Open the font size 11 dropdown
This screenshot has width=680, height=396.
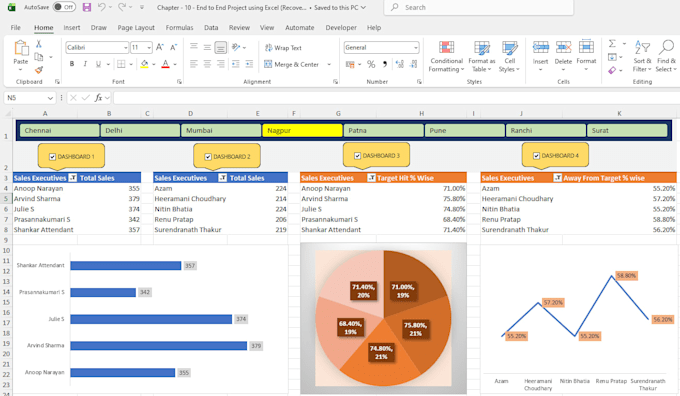[149, 47]
